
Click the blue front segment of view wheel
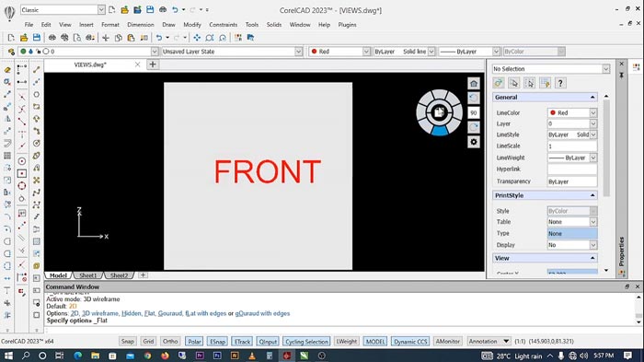(440, 131)
